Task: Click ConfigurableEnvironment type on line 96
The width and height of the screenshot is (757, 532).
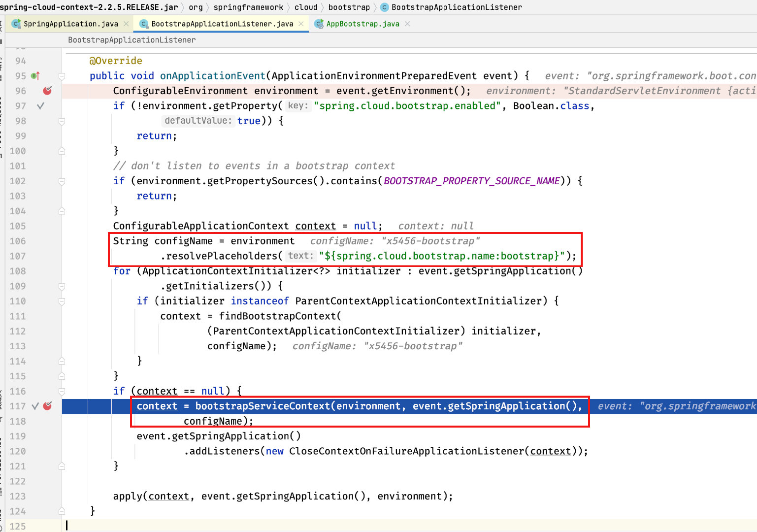Action: tap(180, 91)
